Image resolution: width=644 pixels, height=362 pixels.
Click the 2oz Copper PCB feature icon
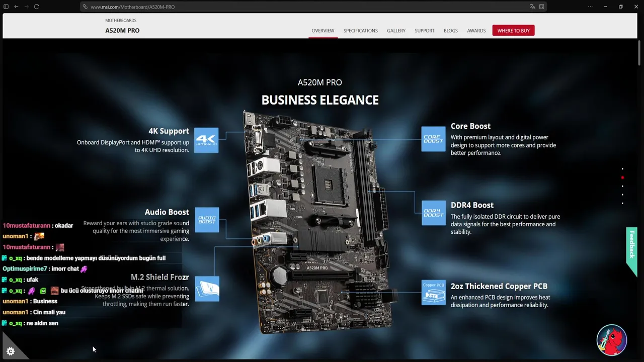[433, 292]
